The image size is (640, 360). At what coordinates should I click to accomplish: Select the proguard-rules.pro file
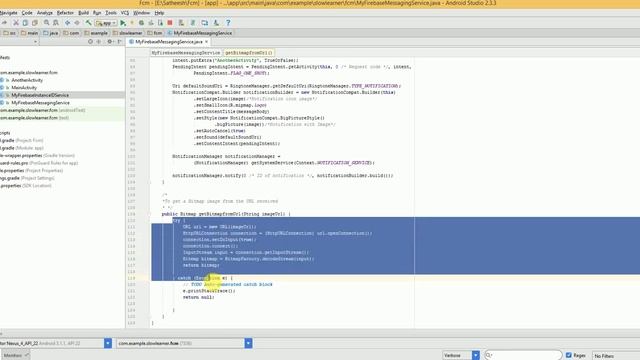(x=39, y=163)
